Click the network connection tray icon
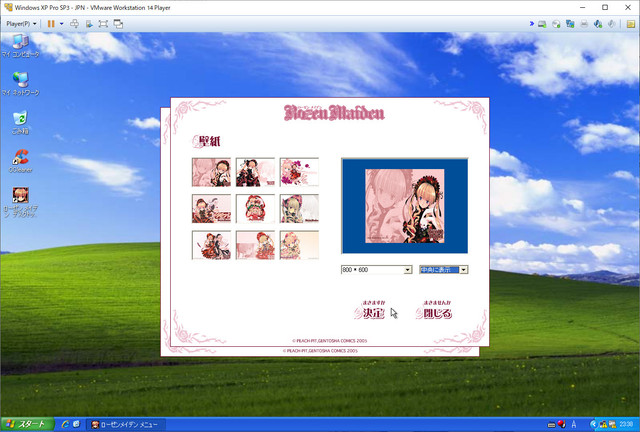 (x=613, y=425)
